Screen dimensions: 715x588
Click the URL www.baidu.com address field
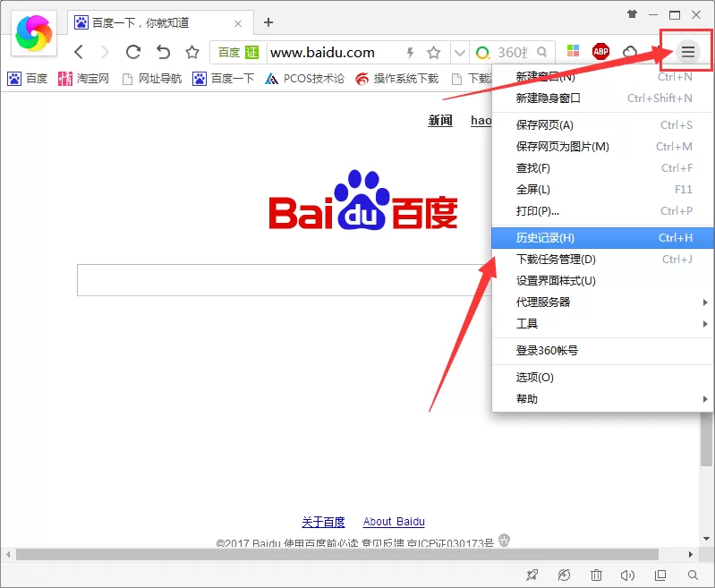tap(323, 53)
